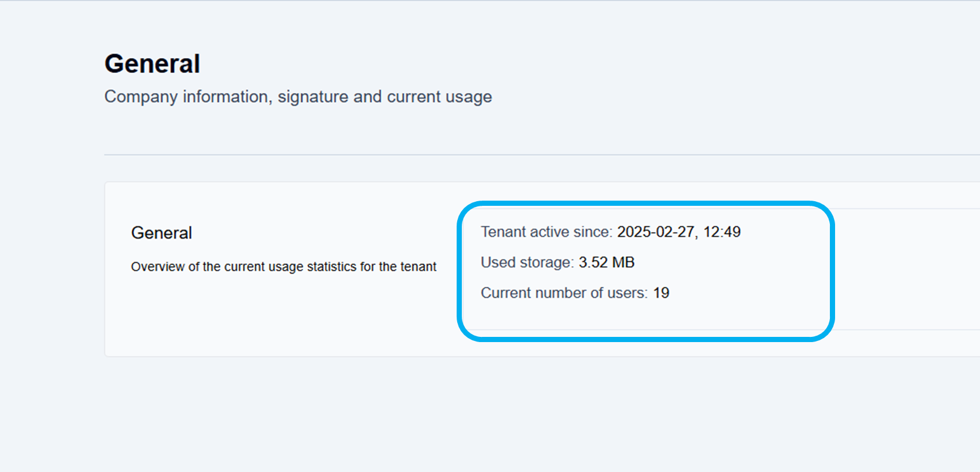Click the large General page heading
The height and width of the screenshot is (472, 980).
(152, 64)
